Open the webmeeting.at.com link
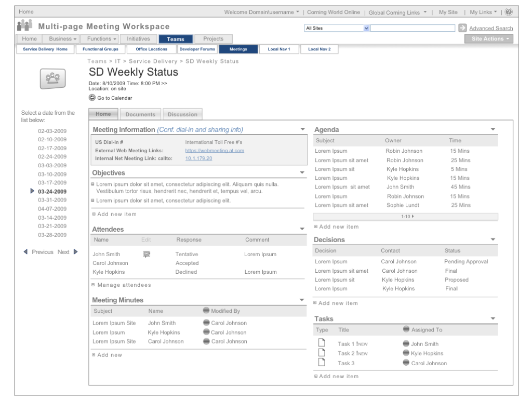 (x=215, y=151)
